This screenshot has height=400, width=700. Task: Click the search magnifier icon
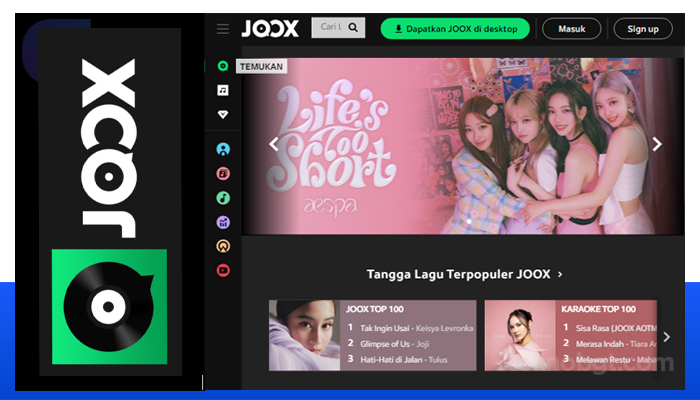(353, 28)
